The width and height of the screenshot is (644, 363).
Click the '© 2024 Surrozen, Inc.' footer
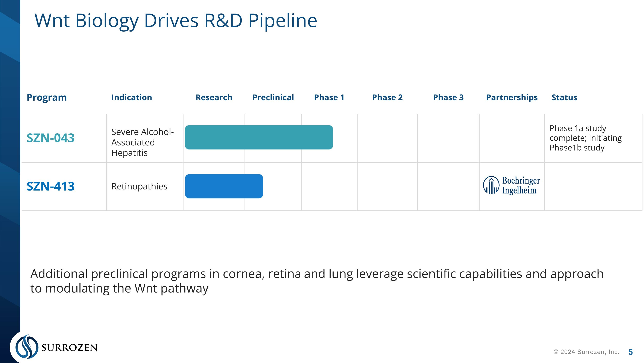[586, 352]
